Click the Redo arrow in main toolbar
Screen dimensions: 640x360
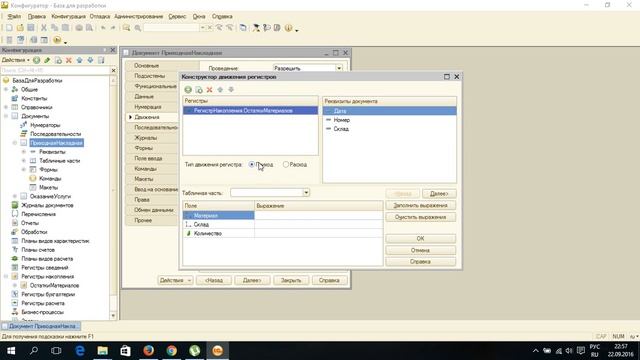point(113,28)
